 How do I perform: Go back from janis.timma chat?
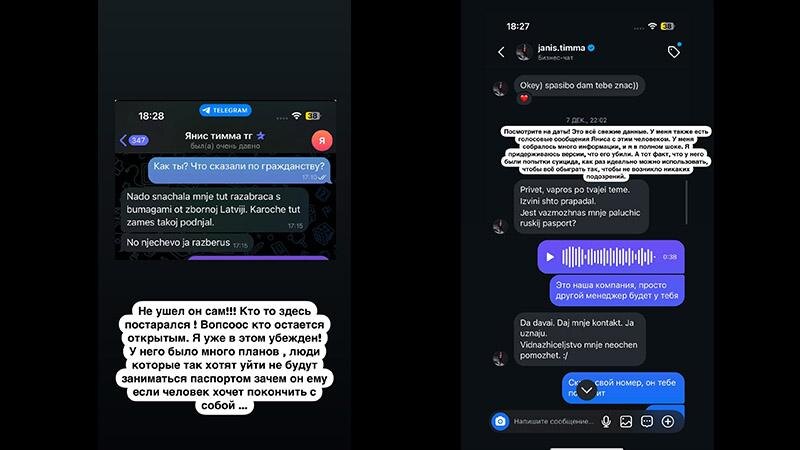click(x=502, y=52)
